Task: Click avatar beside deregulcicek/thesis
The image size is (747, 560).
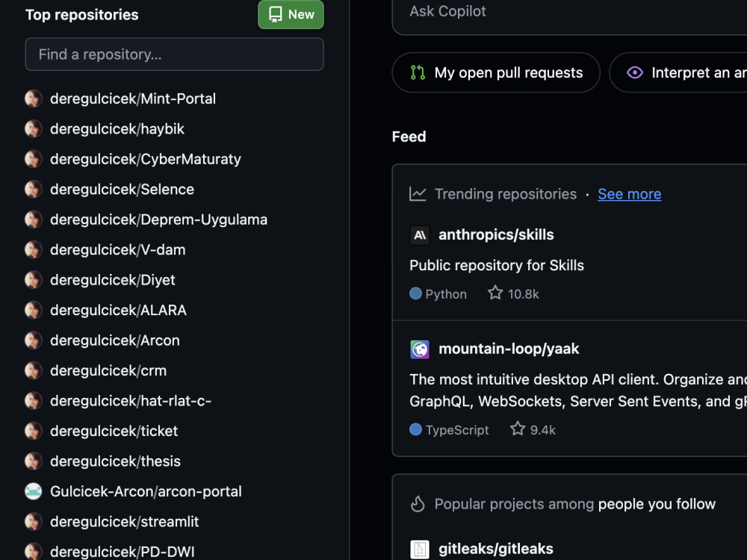Action: [x=34, y=461]
